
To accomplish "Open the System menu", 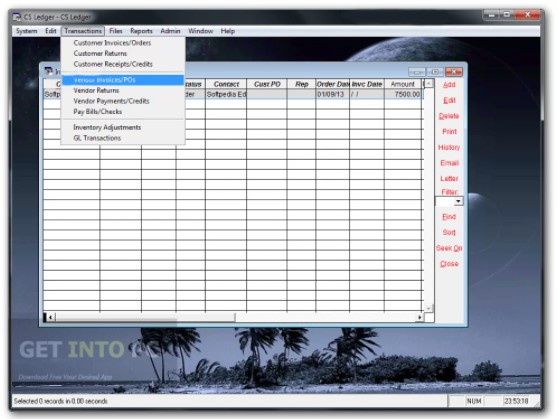I will (26, 31).
